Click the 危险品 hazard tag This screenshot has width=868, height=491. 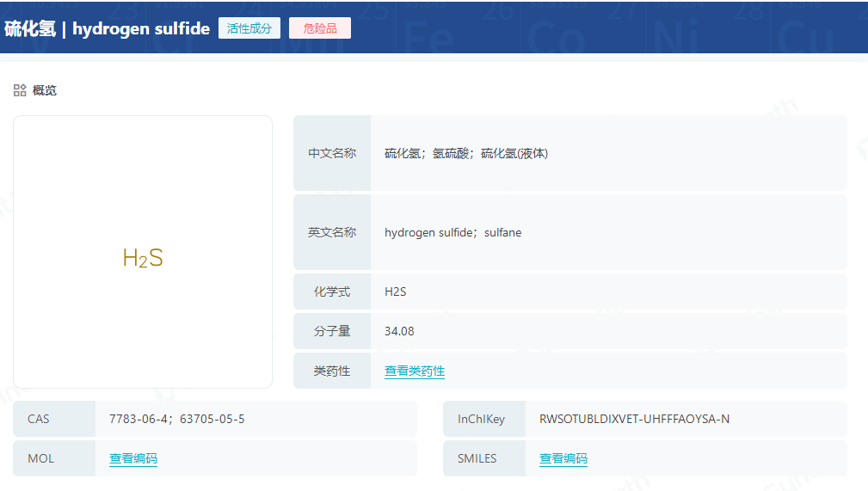pyautogui.click(x=319, y=28)
